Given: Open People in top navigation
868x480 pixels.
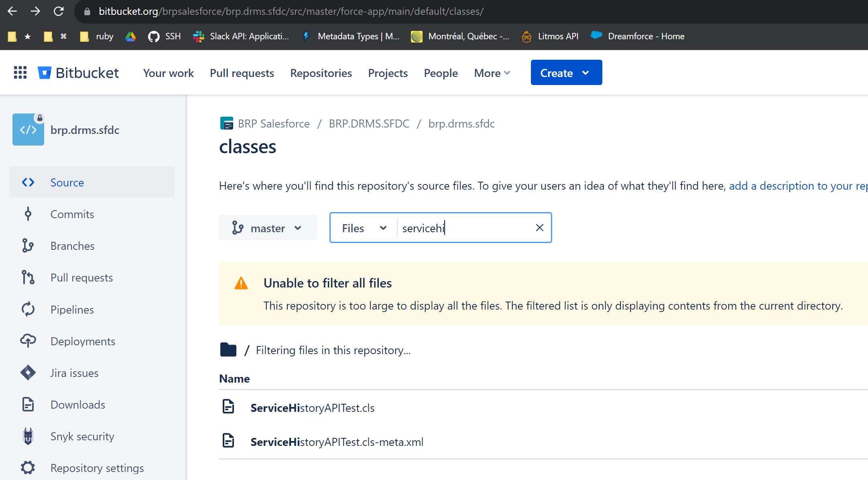Looking at the screenshot, I should pyautogui.click(x=441, y=73).
